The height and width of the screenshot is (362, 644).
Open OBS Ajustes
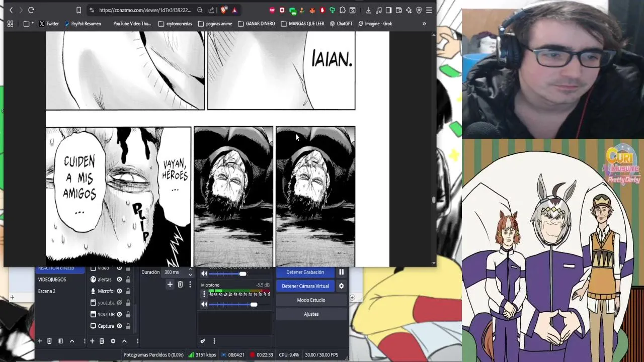[x=311, y=314]
